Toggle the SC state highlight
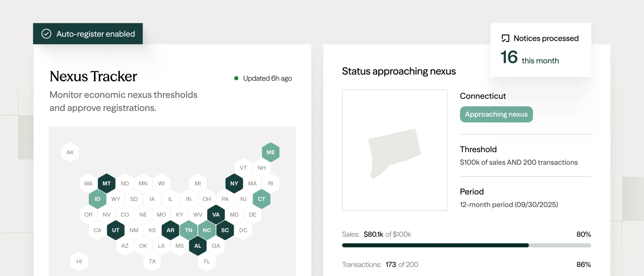Viewport: 644px width, 276px height. (x=225, y=230)
